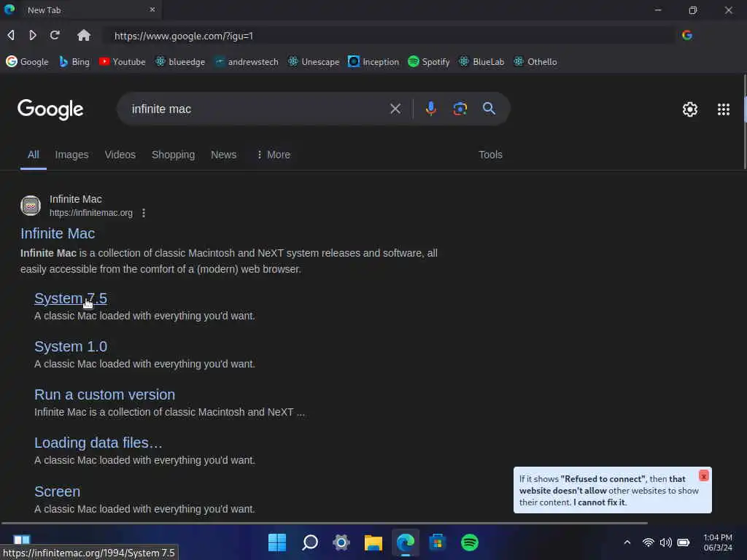The width and height of the screenshot is (747, 560).
Task: Switch to the Shopping results tab
Action: point(173,155)
